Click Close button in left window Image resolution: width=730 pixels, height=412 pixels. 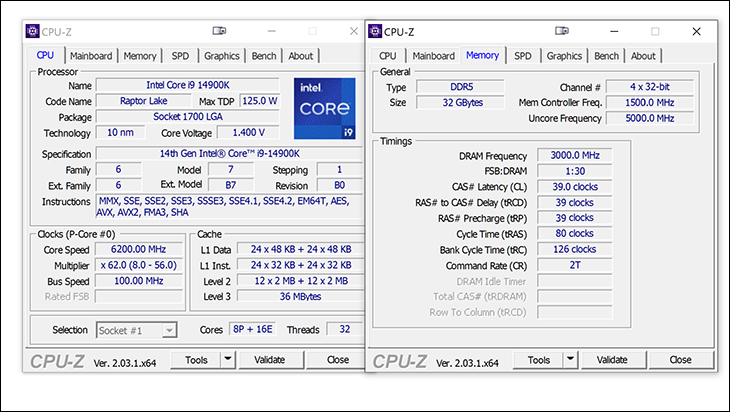point(337,360)
